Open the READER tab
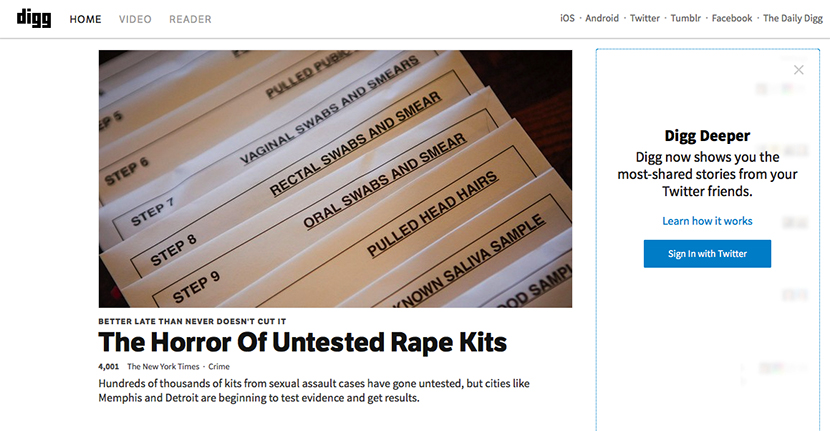The image size is (830, 431). tap(190, 19)
